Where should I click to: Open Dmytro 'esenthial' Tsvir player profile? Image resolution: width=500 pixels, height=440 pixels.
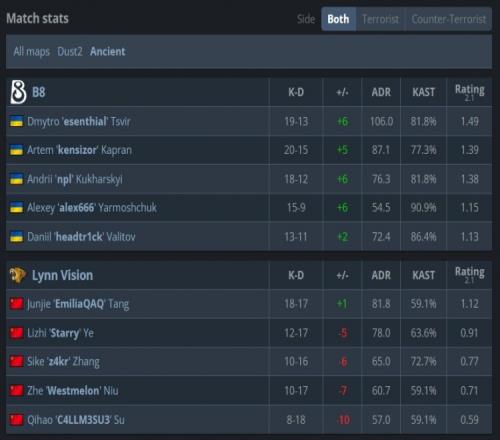pyautogui.click(x=79, y=121)
